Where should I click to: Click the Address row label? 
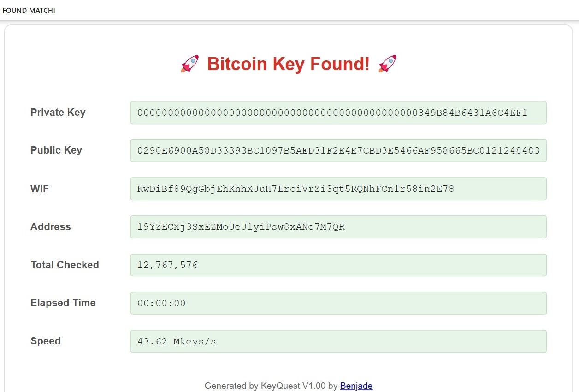coord(50,226)
